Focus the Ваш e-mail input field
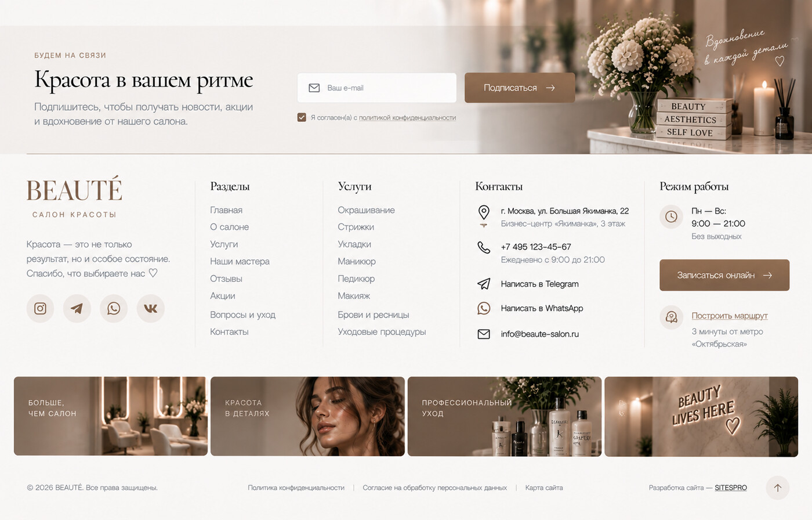The image size is (812, 520). 377,88
